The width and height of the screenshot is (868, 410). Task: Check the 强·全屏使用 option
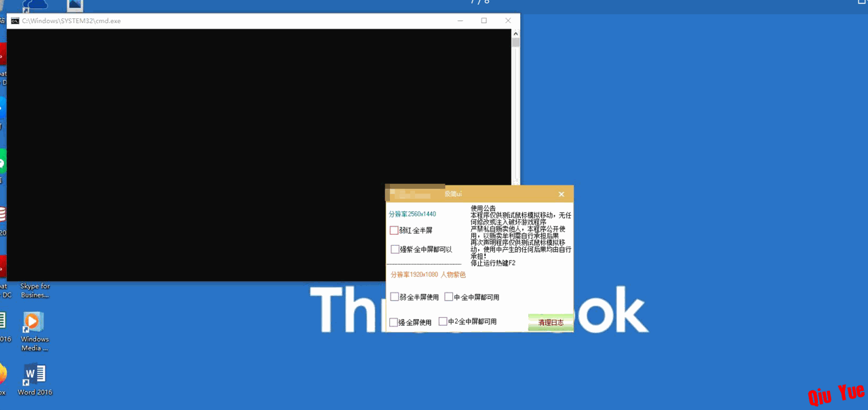click(394, 322)
